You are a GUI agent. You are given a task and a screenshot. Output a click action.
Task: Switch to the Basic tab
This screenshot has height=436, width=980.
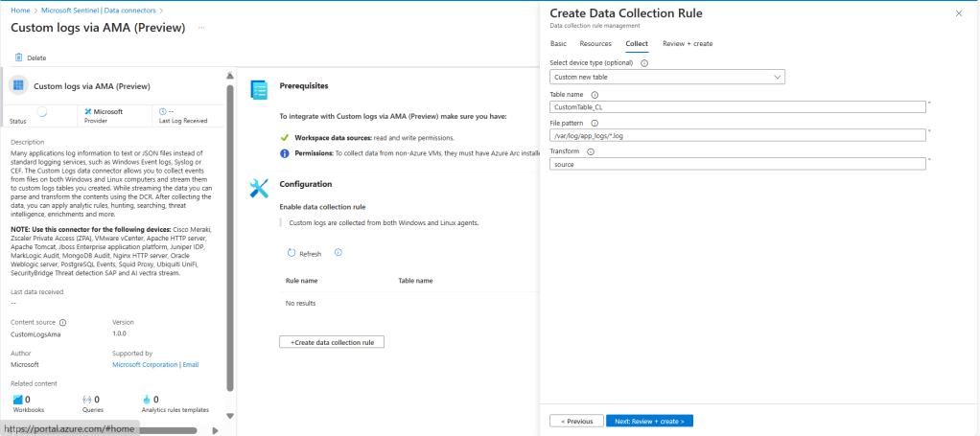[558, 44]
